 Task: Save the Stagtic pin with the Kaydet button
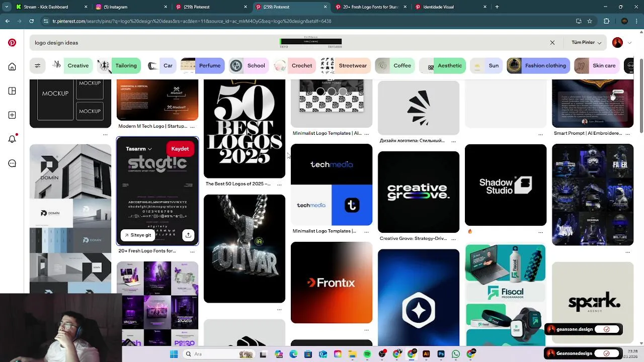point(180,149)
